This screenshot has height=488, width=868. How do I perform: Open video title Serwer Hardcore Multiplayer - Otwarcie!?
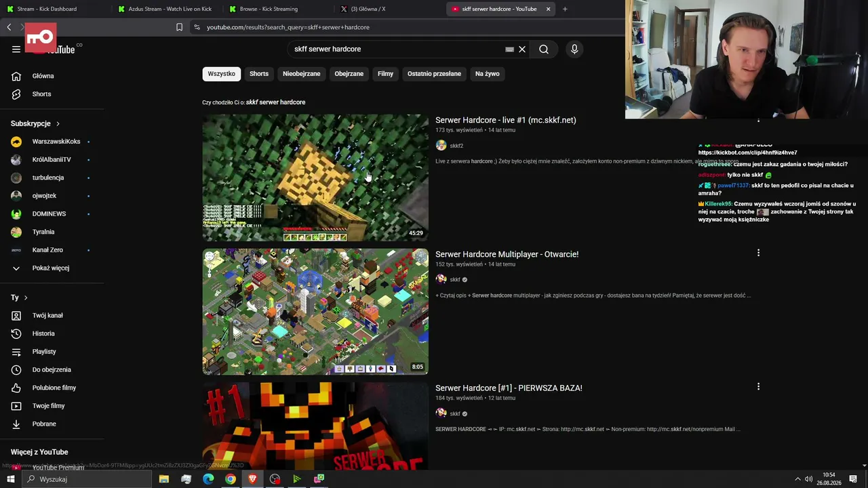pyautogui.click(x=507, y=254)
